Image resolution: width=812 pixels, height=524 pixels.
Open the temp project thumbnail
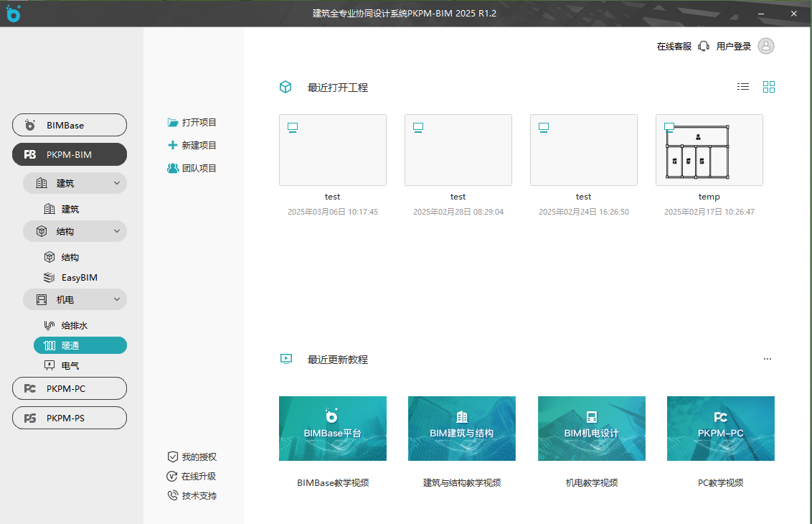(709, 150)
